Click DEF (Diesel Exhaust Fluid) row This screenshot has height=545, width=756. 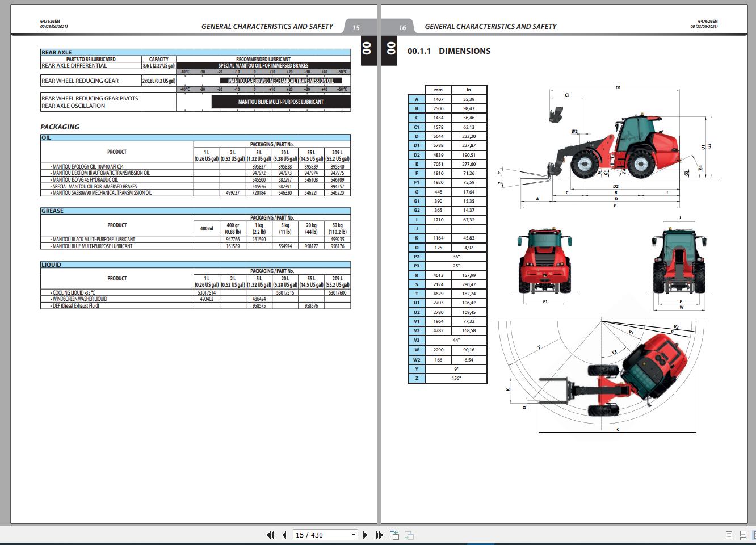click(195, 306)
